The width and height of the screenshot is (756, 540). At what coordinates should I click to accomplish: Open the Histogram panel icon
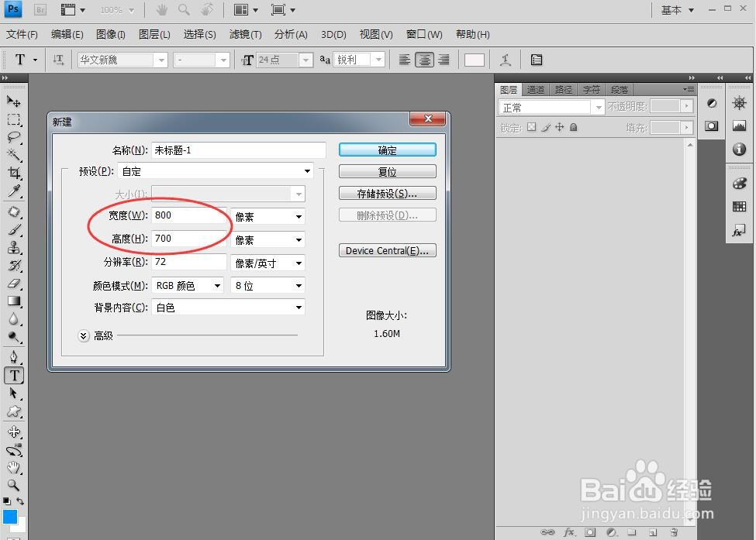[x=739, y=125]
